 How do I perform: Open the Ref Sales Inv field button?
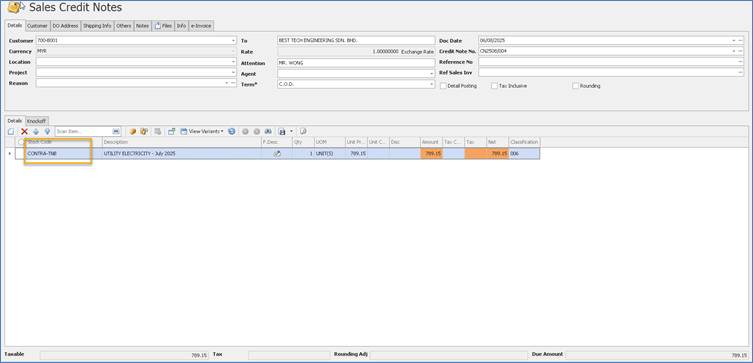[741, 72]
